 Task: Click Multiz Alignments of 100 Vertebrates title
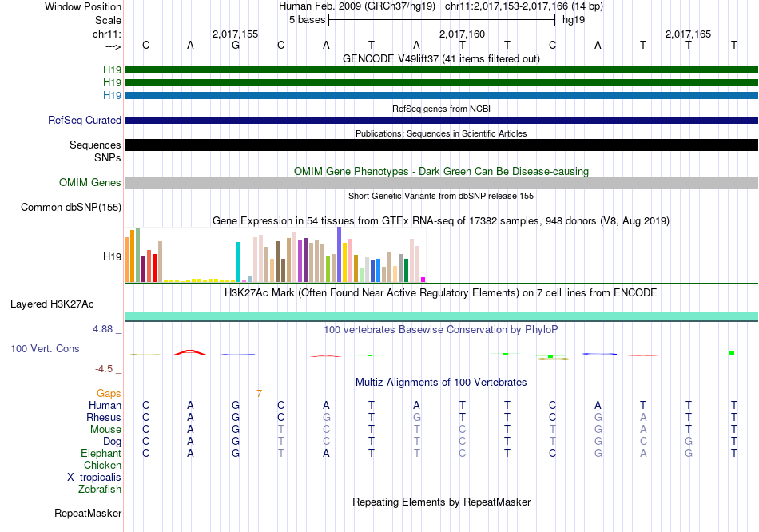pos(441,383)
